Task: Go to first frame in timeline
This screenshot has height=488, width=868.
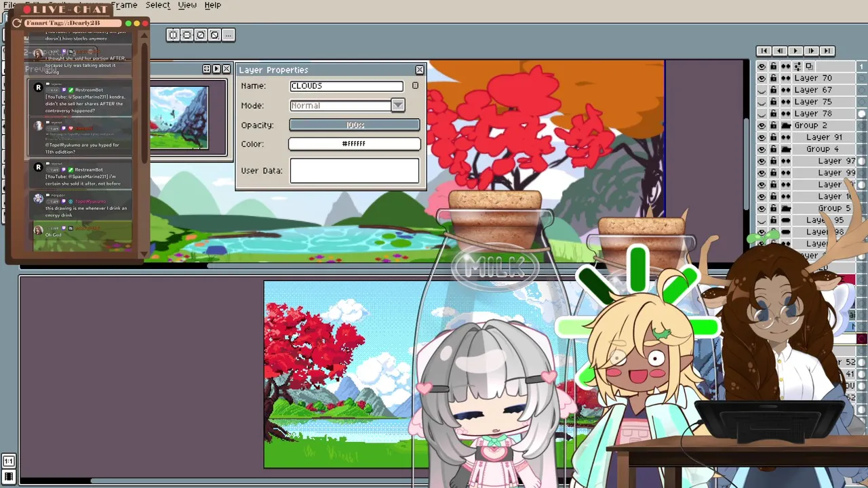Action: pyautogui.click(x=764, y=51)
